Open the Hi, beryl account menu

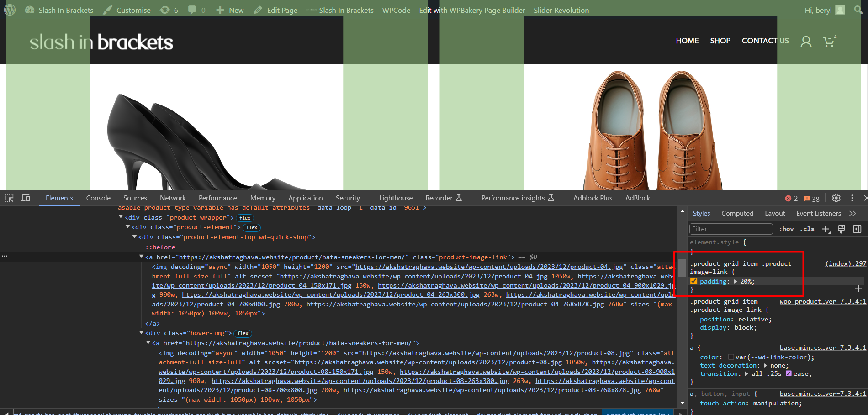coord(825,10)
